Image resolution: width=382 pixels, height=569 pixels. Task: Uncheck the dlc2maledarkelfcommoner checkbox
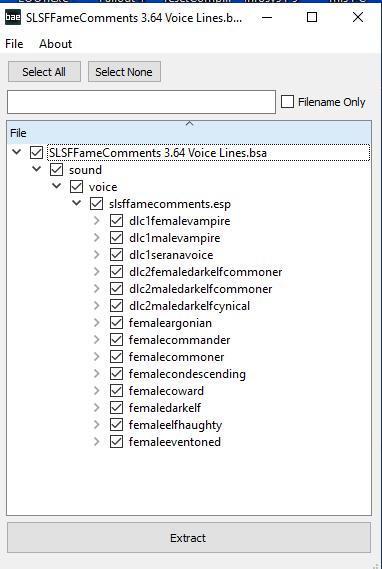click(x=116, y=289)
